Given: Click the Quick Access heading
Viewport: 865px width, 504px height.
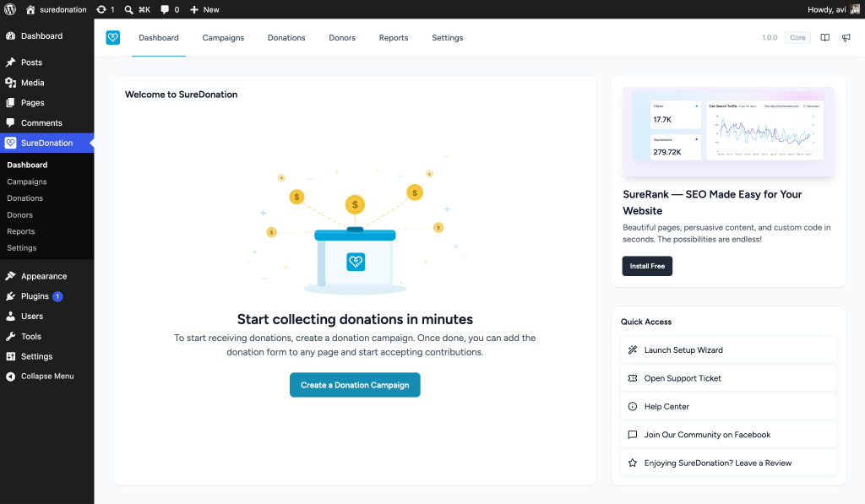Looking at the screenshot, I should (x=646, y=322).
